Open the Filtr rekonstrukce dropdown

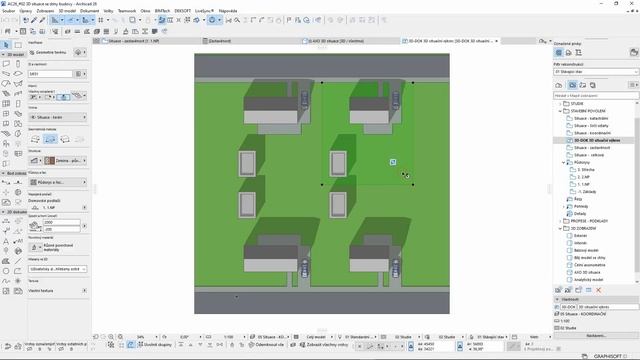pos(596,72)
